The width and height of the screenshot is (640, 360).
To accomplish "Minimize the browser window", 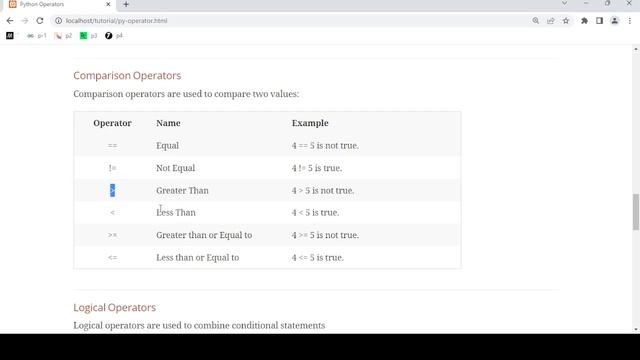I will point(586,3).
